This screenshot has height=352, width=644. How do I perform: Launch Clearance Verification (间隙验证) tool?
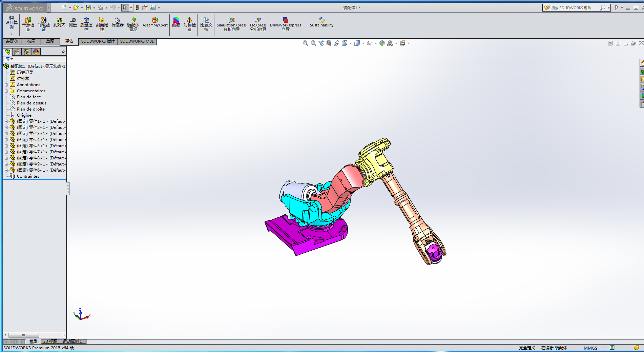[43, 24]
